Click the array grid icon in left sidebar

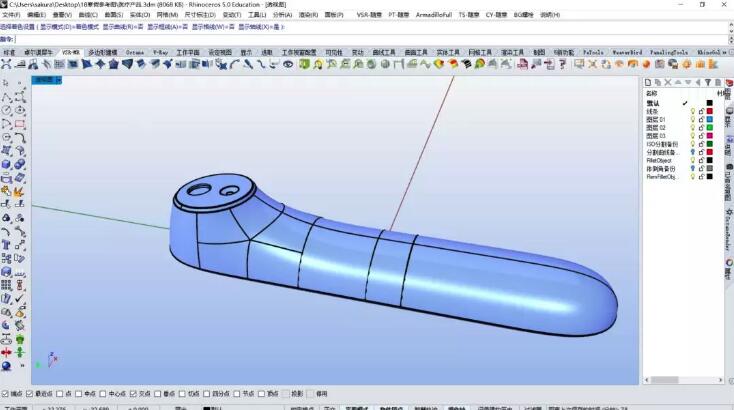7,285
